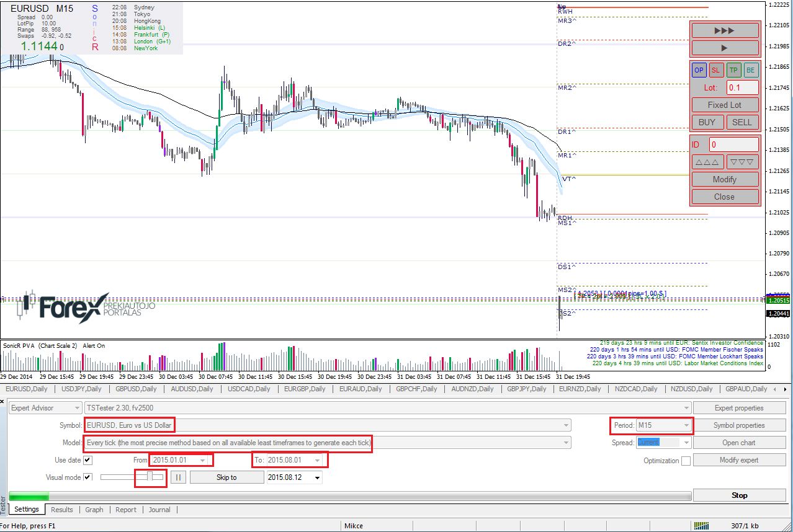This screenshot has height=532, width=793.
Task: Click the SELL button on the trade panel
Action: tap(742, 122)
